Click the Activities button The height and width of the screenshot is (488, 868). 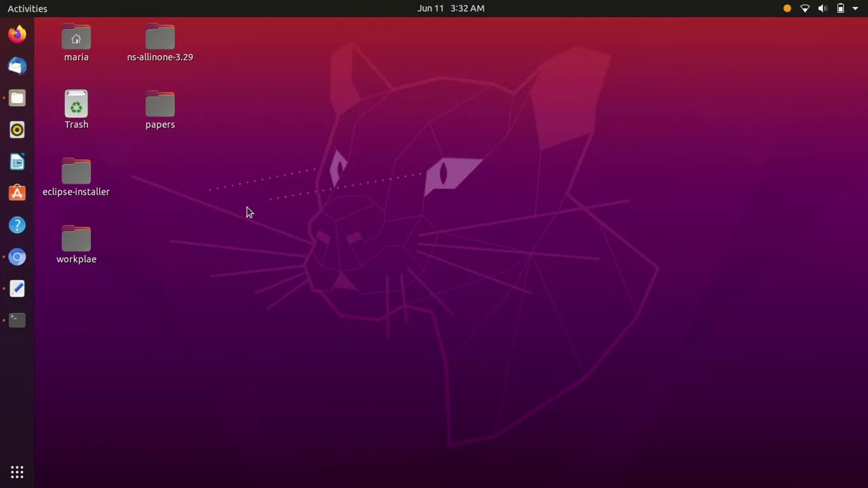[x=27, y=8]
